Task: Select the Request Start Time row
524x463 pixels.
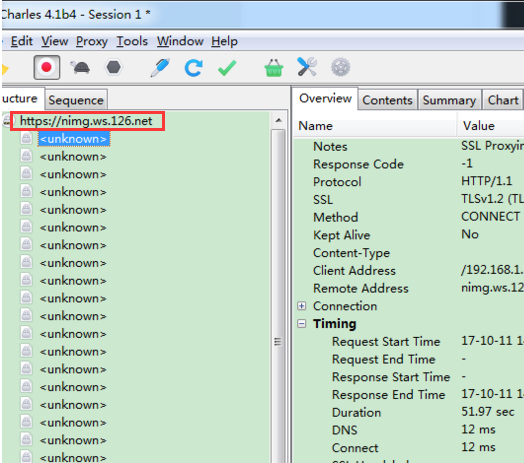Action: tap(409, 341)
